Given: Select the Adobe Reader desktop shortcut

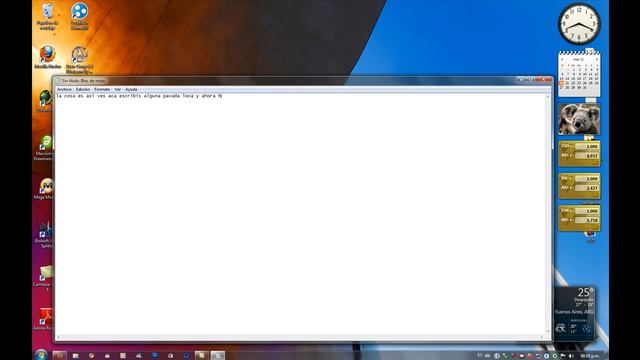Looking at the screenshot, I should (44, 319).
